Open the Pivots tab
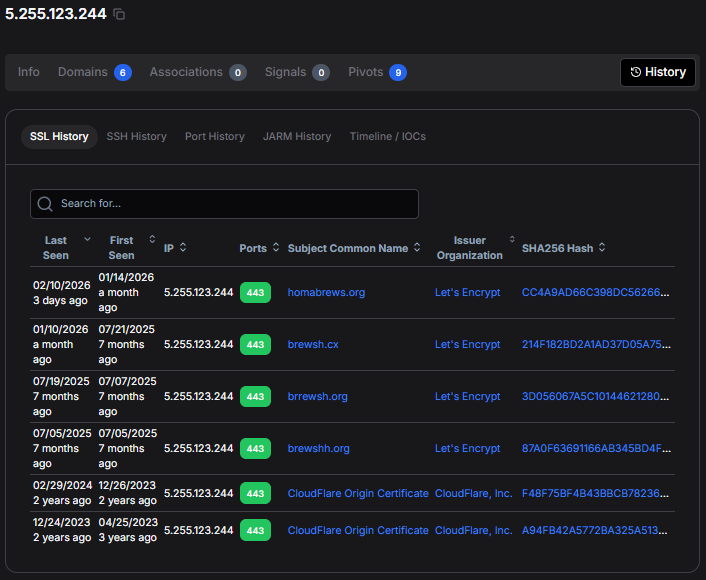Viewport: 706px width, 580px height. (x=365, y=72)
